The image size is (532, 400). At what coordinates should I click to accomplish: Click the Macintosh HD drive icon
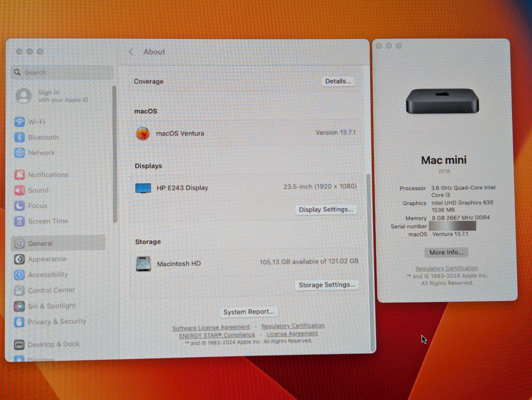(x=144, y=264)
